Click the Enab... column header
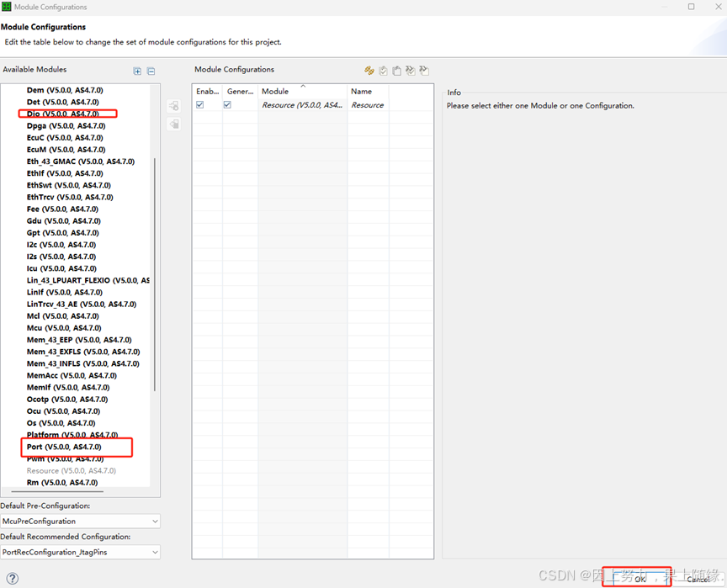This screenshot has width=727, height=588. click(207, 92)
